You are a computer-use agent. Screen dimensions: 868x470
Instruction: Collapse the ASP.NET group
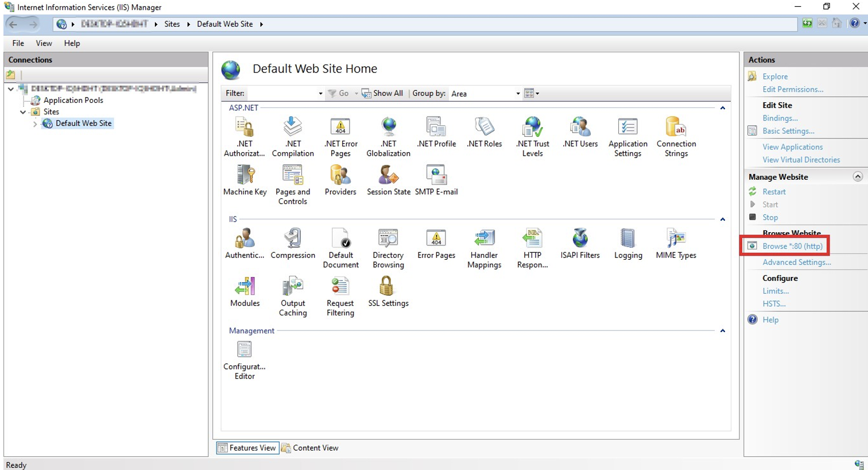pos(723,108)
